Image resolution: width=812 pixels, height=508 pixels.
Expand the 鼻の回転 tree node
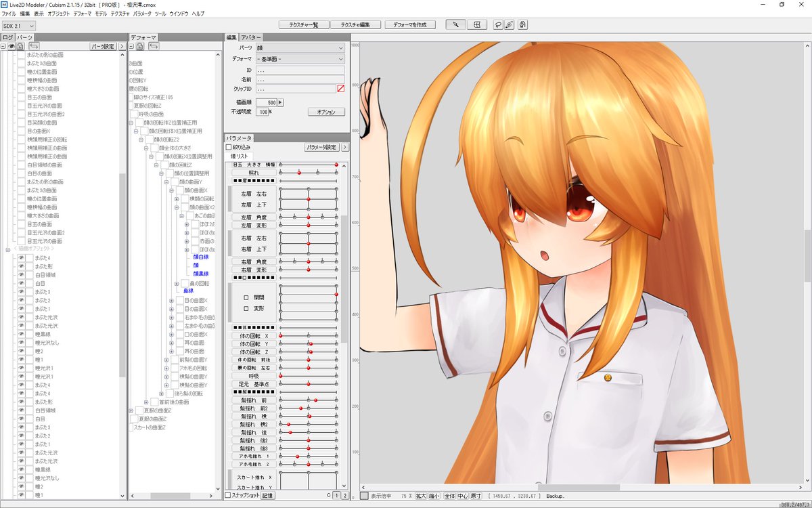tap(177, 283)
